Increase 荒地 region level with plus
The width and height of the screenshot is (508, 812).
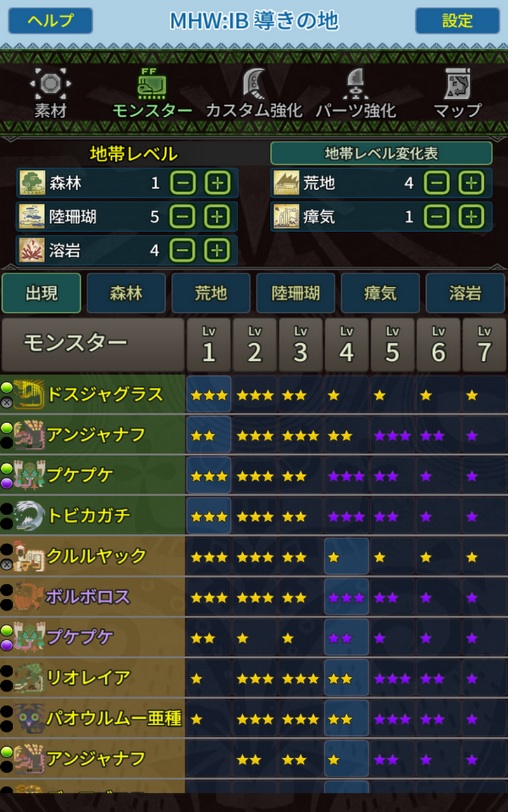click(471, 183)
